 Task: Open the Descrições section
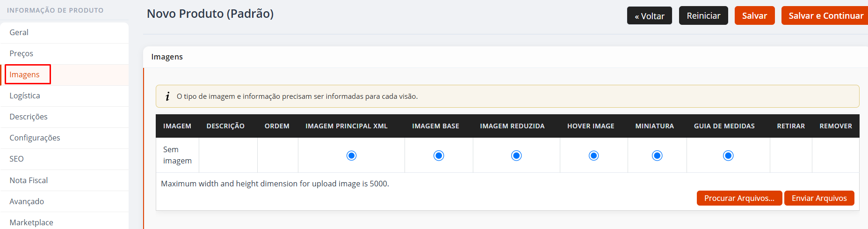coord(65,117)
